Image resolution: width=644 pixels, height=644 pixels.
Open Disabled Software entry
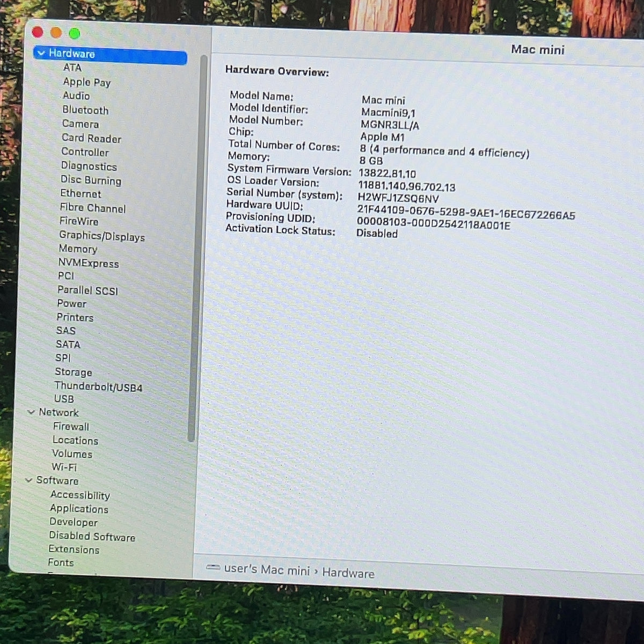92,537
